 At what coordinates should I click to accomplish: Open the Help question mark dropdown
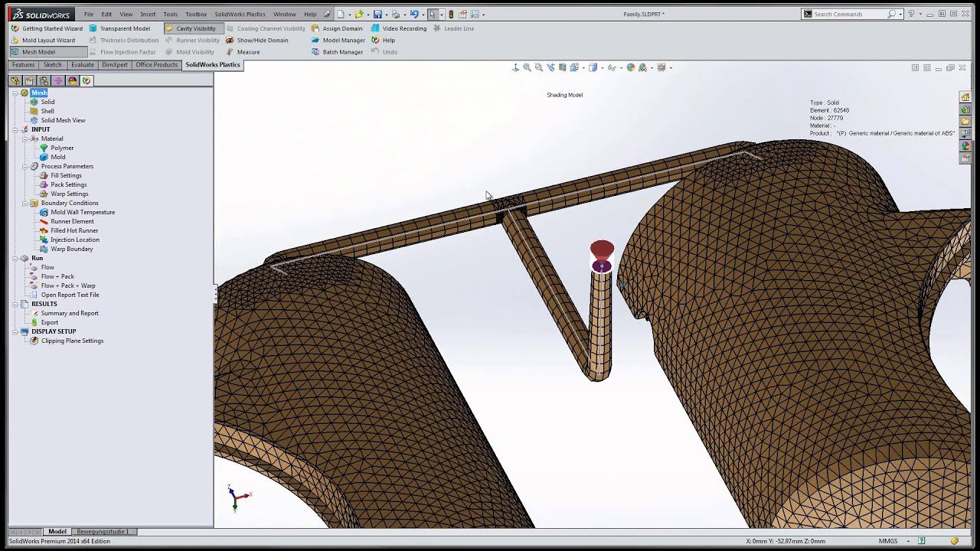click(x=920, y=14)
